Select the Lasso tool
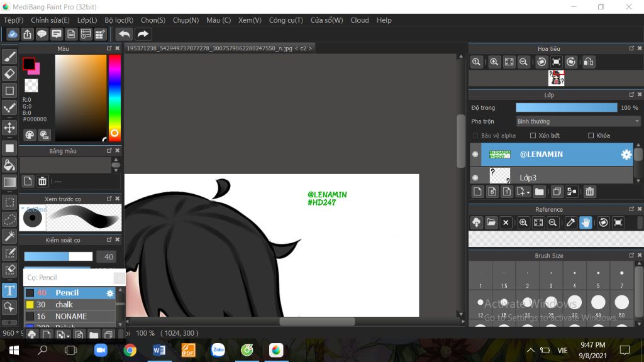The width and height of the screenshot is (644, 362). click(10, 219)
